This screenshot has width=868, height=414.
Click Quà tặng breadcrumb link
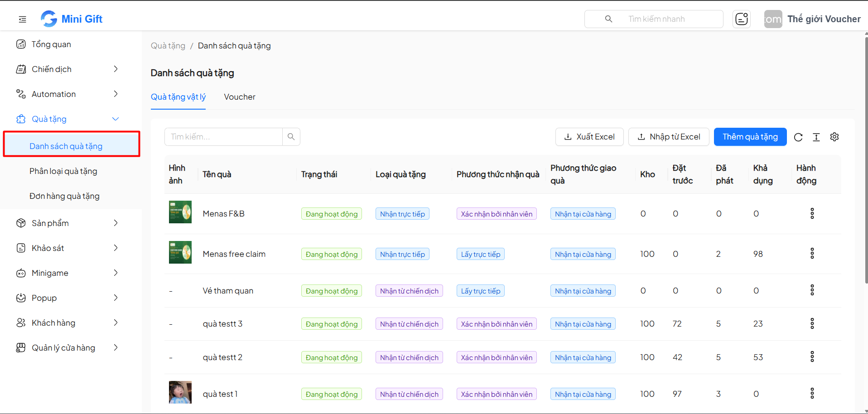[168, 46]
